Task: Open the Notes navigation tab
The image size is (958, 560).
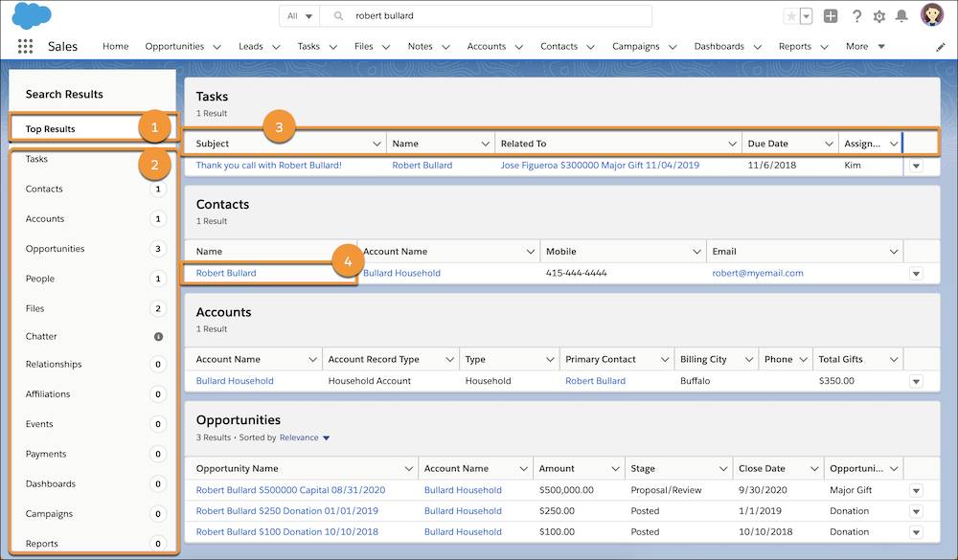Action: [x=420, y=46]
